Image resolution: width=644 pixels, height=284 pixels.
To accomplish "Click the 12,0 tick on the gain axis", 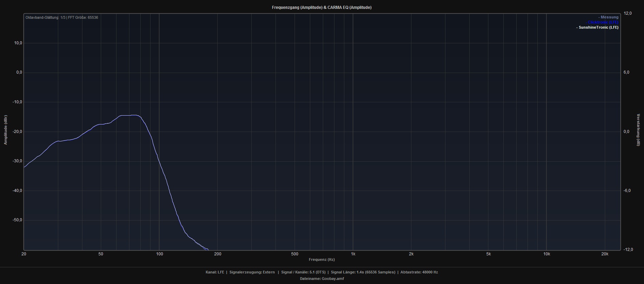I will tap(628, 13).
